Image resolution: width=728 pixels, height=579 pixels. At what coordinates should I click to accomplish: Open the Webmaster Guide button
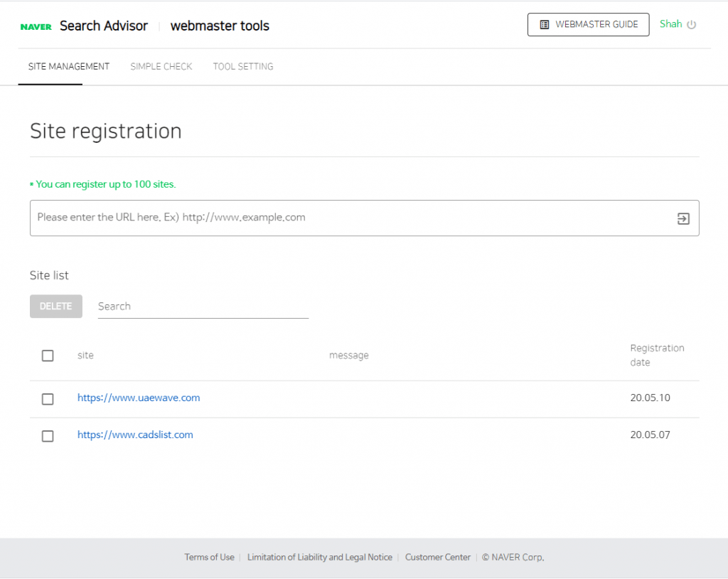[588, 25]
